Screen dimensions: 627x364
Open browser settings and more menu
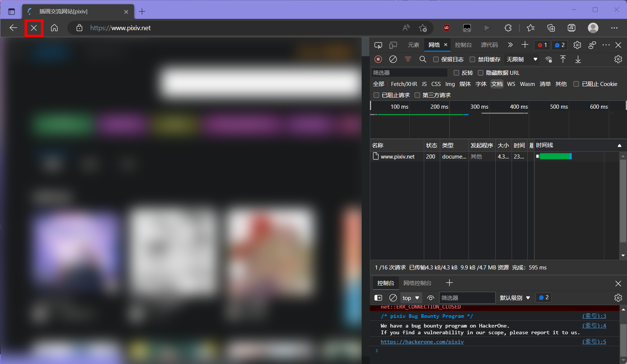point(614,28)
